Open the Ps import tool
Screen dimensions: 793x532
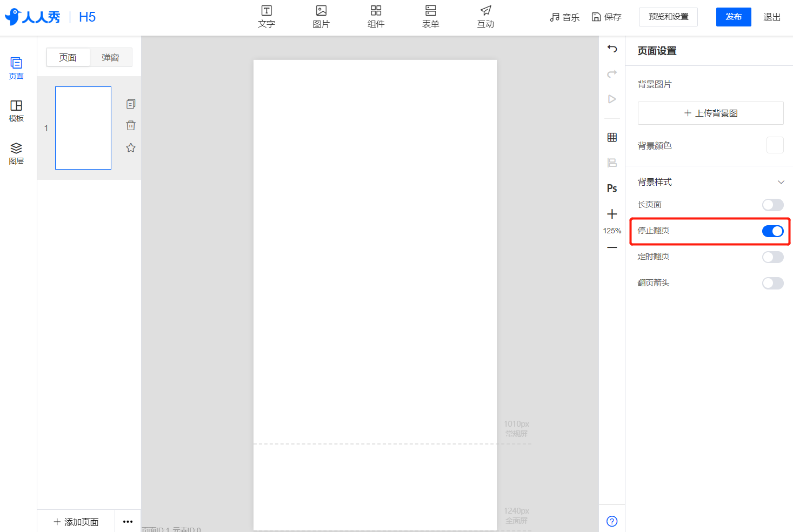tap(612, 188)
